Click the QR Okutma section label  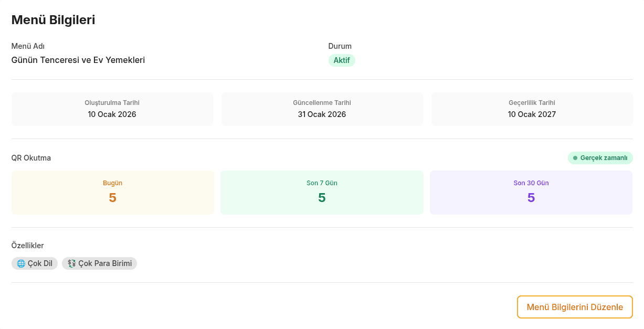tap(31, 157)
